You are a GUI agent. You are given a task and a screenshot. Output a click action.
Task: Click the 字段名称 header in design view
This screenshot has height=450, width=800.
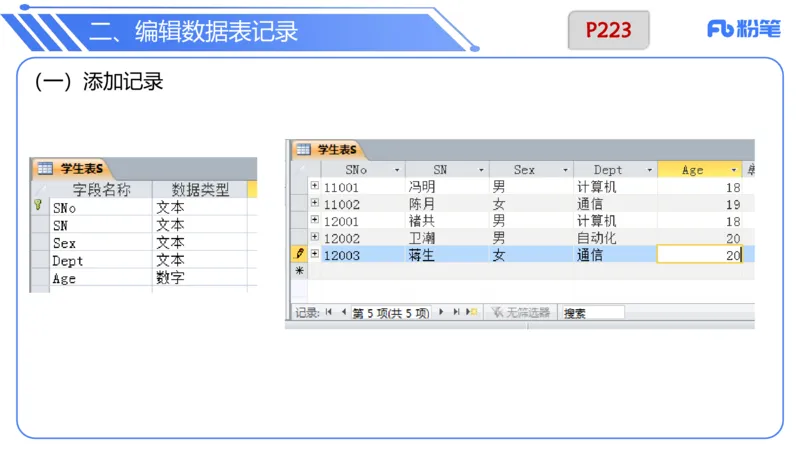(101, 190)
